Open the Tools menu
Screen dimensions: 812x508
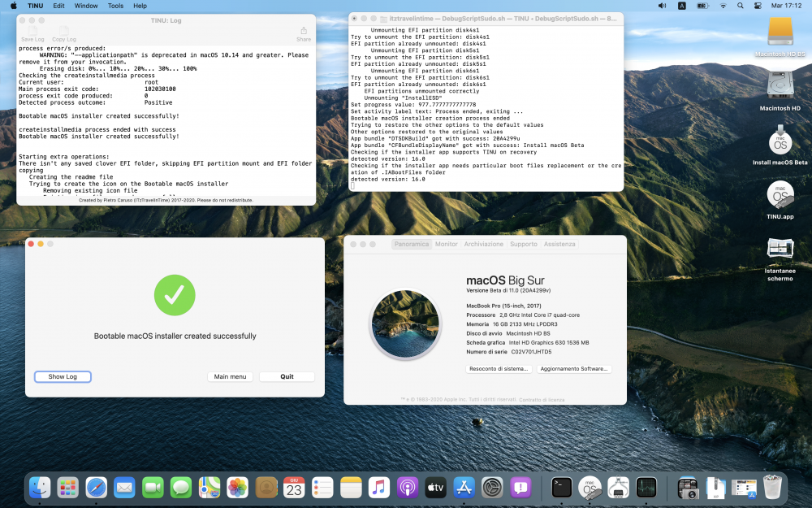pos(115,6)
